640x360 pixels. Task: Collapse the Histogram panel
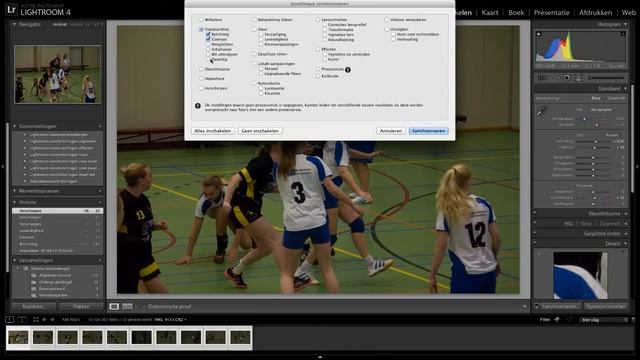(625, 25)
